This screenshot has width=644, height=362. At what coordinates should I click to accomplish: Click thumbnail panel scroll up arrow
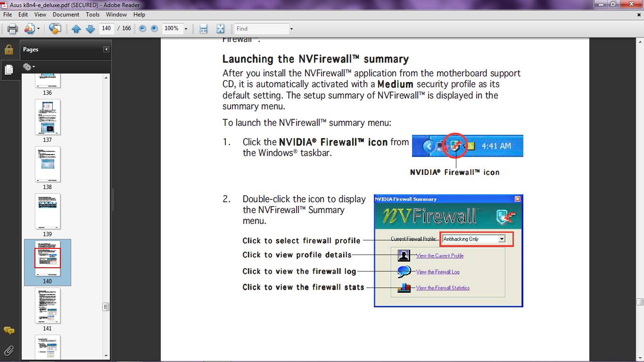click(106, 77)
